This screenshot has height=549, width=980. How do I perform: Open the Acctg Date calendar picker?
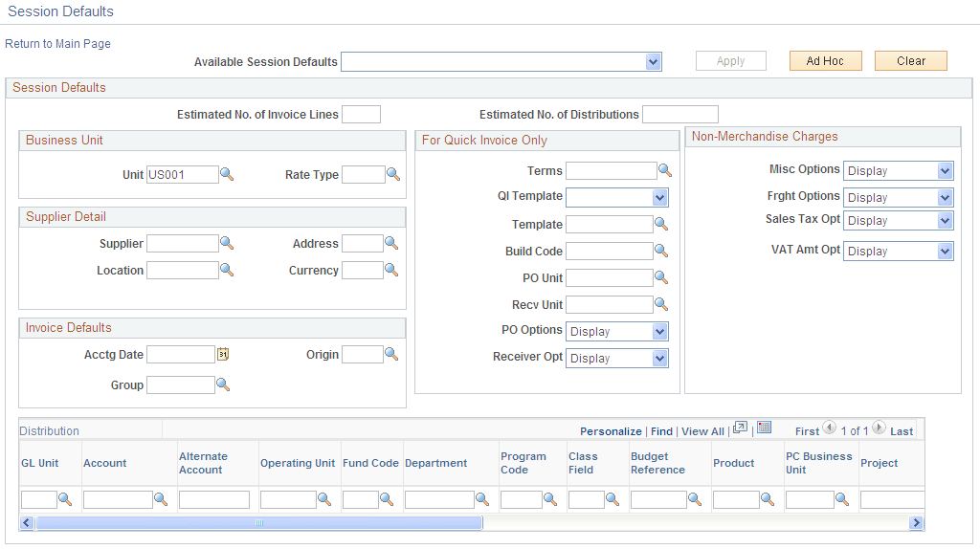click(223, 354)
